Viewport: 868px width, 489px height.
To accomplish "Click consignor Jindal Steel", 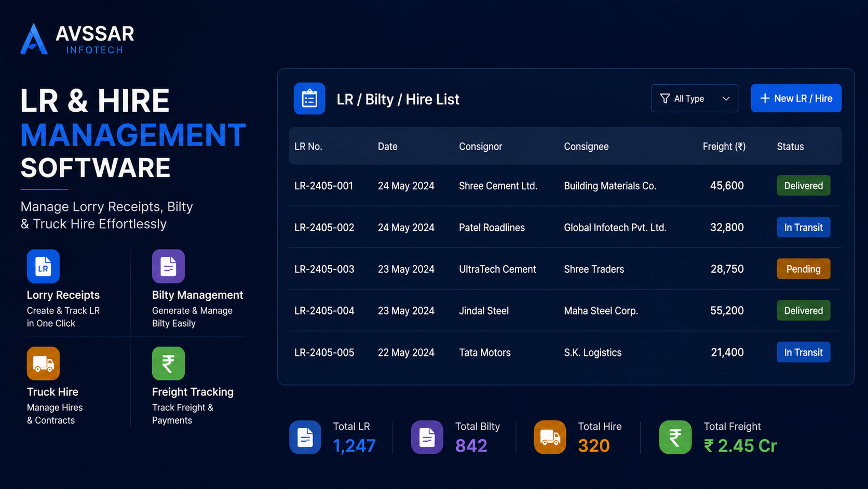I will pos(484,310).
